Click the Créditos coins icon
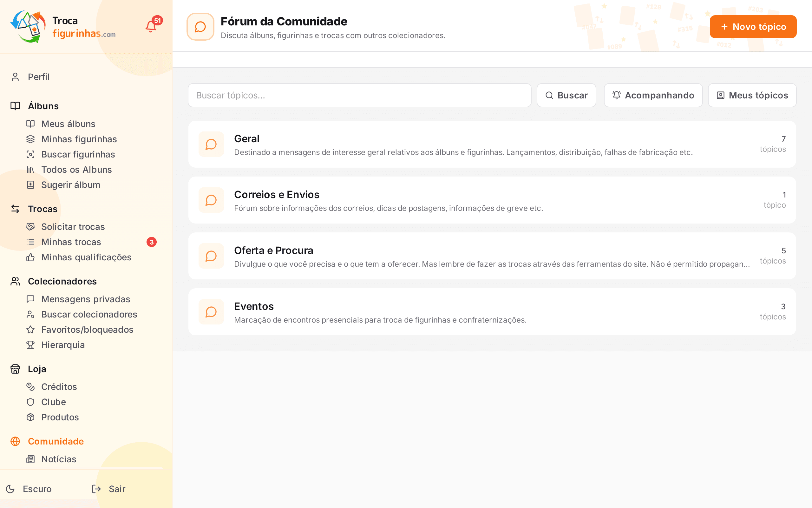Image resolution: width=812 pixels, height=508 pixels. pos(30,387)
